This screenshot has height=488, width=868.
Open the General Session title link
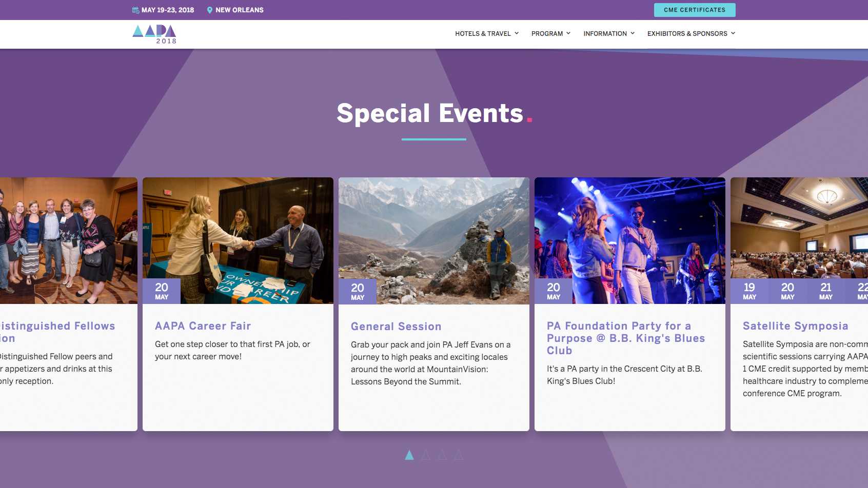[x=396, y=327]
